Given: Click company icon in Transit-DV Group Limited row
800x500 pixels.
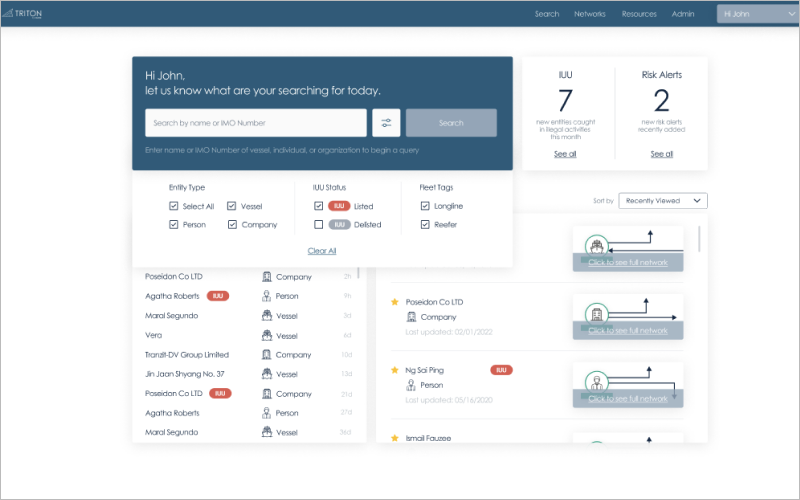Looking at the screenshot, I should click(x=267, y=355).
